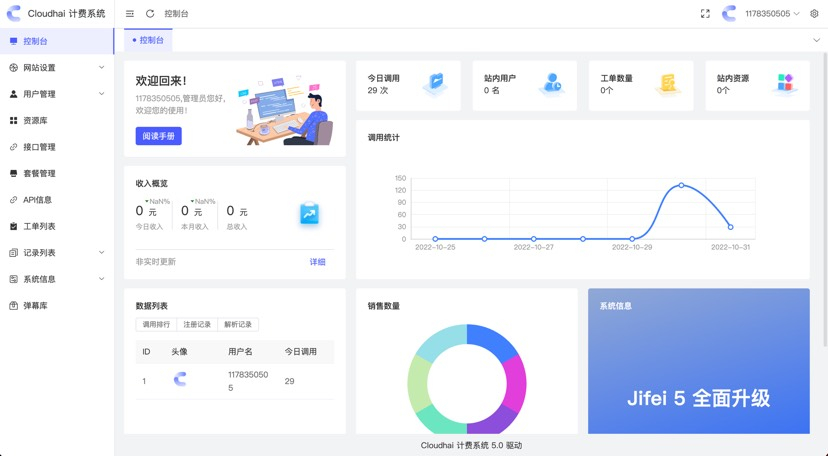This screenshot has width=828, height=456.
Task: Click the Cloudhai logo icon
Action: tap(14, 14)
